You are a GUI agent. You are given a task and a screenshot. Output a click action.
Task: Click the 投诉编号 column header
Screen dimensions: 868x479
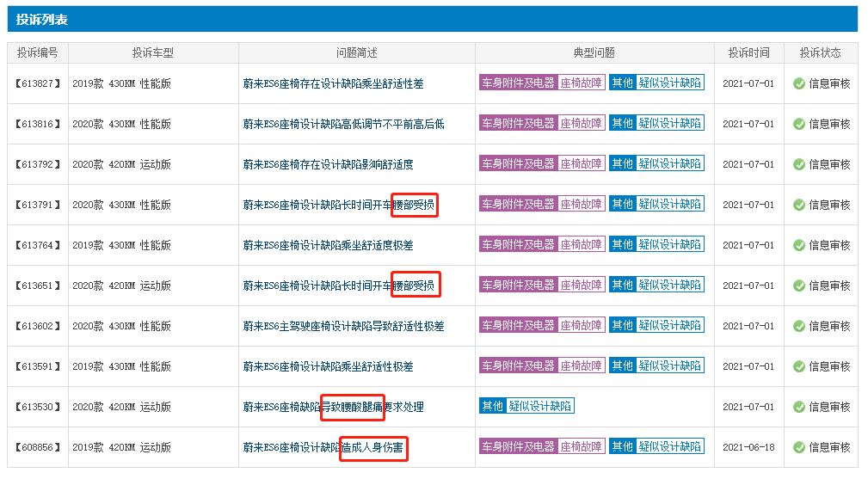click(x=38, y=53)
